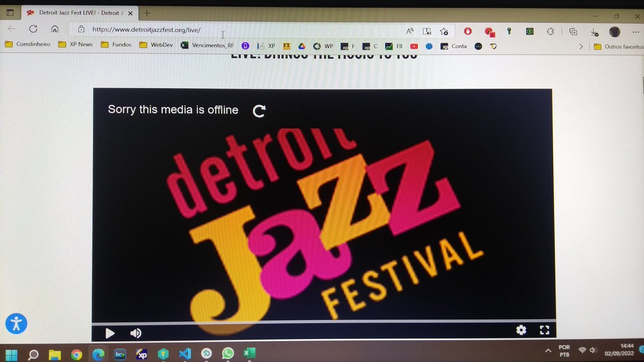Screen dimensions: 644x362
Task: Open the browser downloads panel
Action: tap(594, 32)
